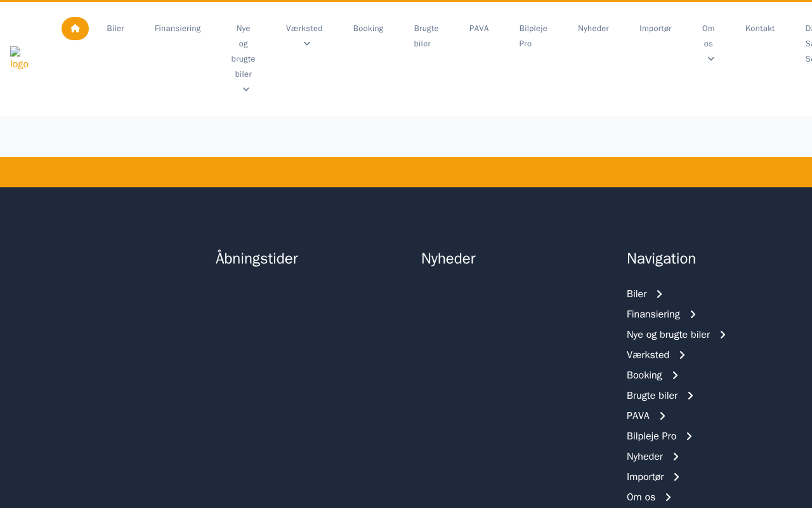812x508 pixels.
Task: Open the footer Importør link
Action: coord(645,477)
